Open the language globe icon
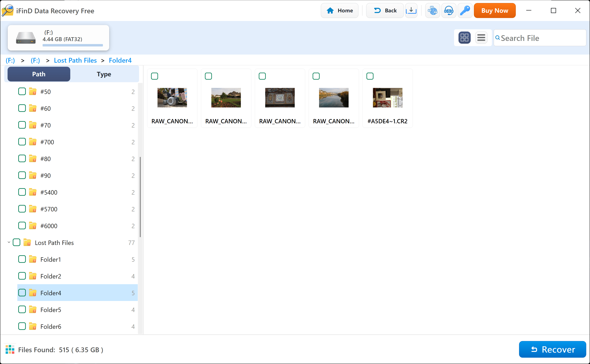590x364 pixels. pos(432,11)
